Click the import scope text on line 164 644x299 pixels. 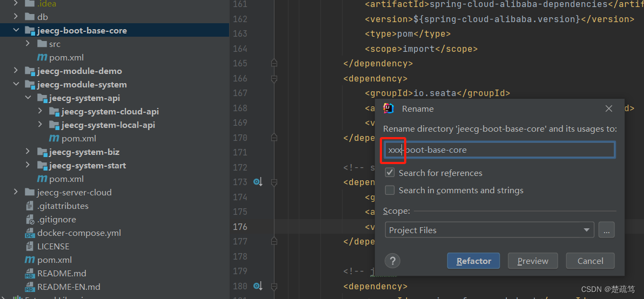click(419, 49)
